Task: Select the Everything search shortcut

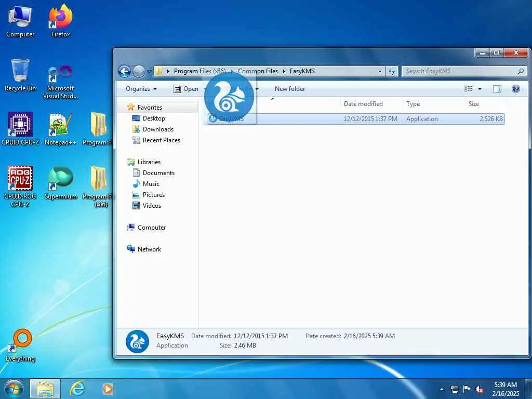Action: click(20, 345)
